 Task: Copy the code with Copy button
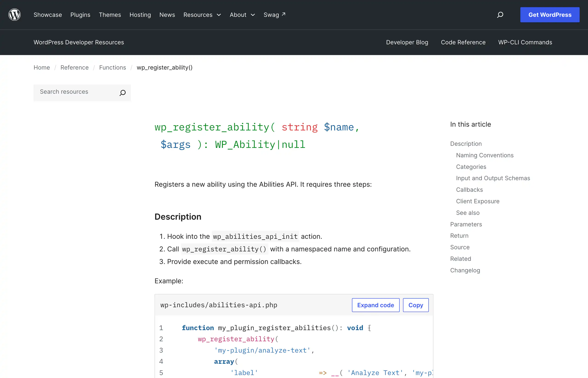point(416,305)
